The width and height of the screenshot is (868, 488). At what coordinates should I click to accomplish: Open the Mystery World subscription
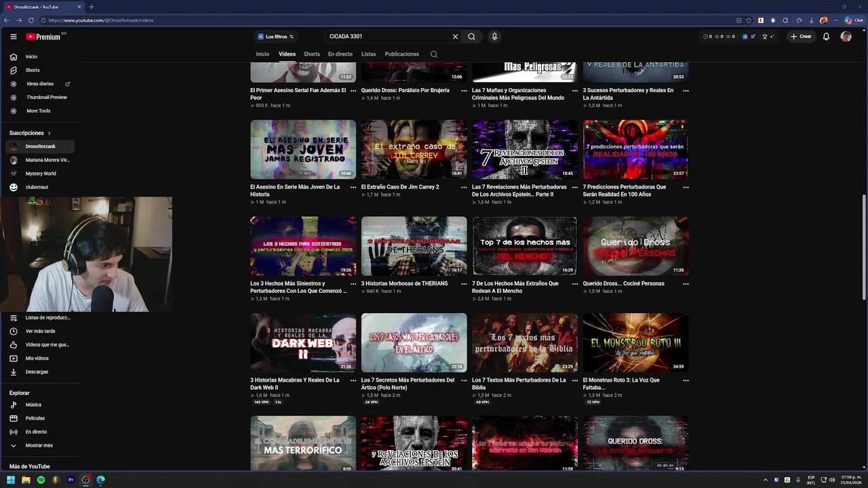(x=41, y=174)
